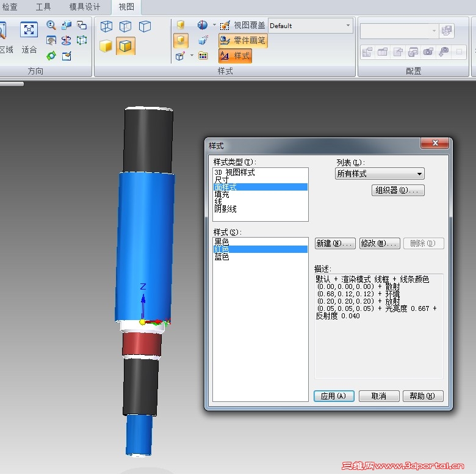Select the 黑色 style entry
The width and height of the screenshot is (476, 474).
coord(260,242)
